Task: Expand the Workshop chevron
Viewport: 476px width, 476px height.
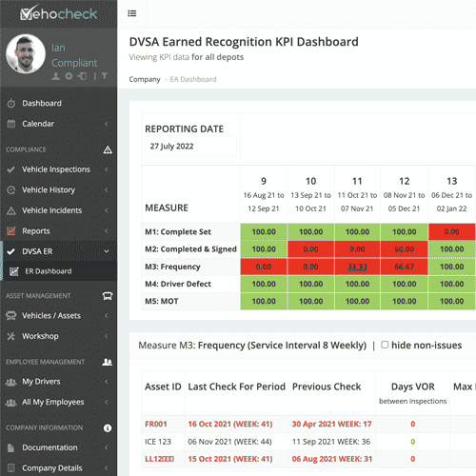Action: pos(107,336)
